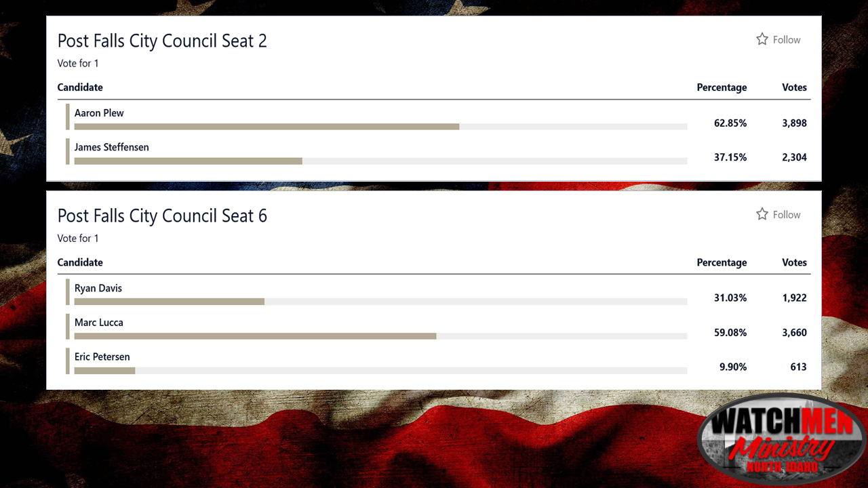
Task: Pick Eric Petersen from the candidates
Action: (x=102, y=357)
